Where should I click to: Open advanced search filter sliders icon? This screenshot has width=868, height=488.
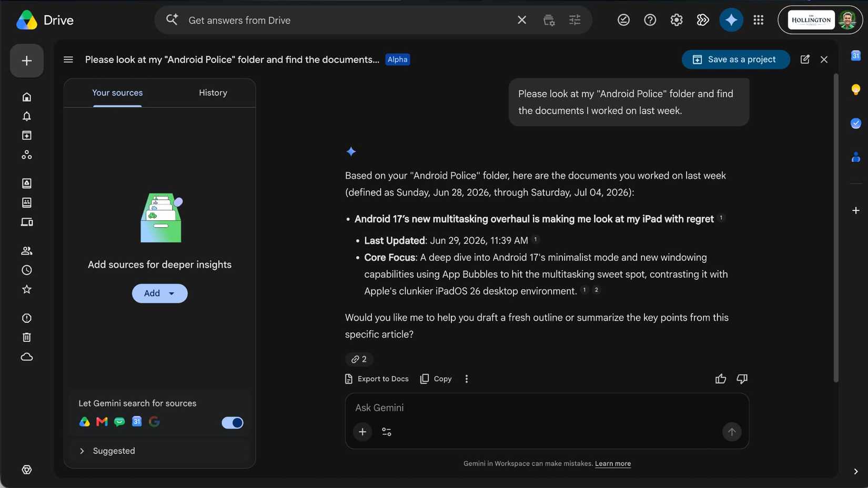[x=575, y=20]
